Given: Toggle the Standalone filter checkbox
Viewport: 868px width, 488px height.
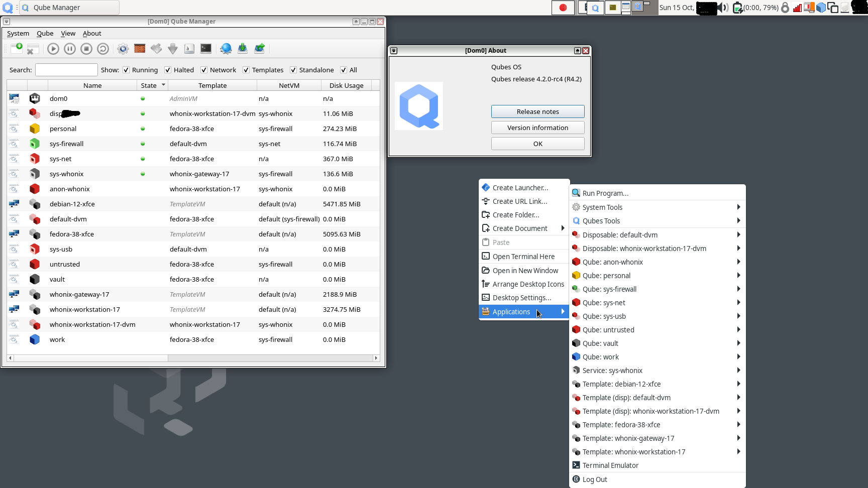Looking at the screenshot, I should (x=293, y=70).
